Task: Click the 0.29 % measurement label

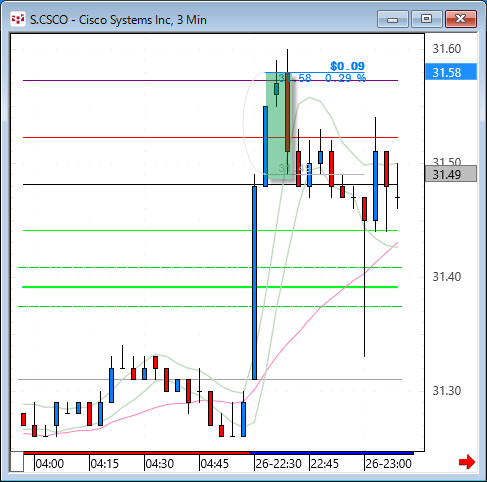Action: pyautogui.click(x=345, y=78)
